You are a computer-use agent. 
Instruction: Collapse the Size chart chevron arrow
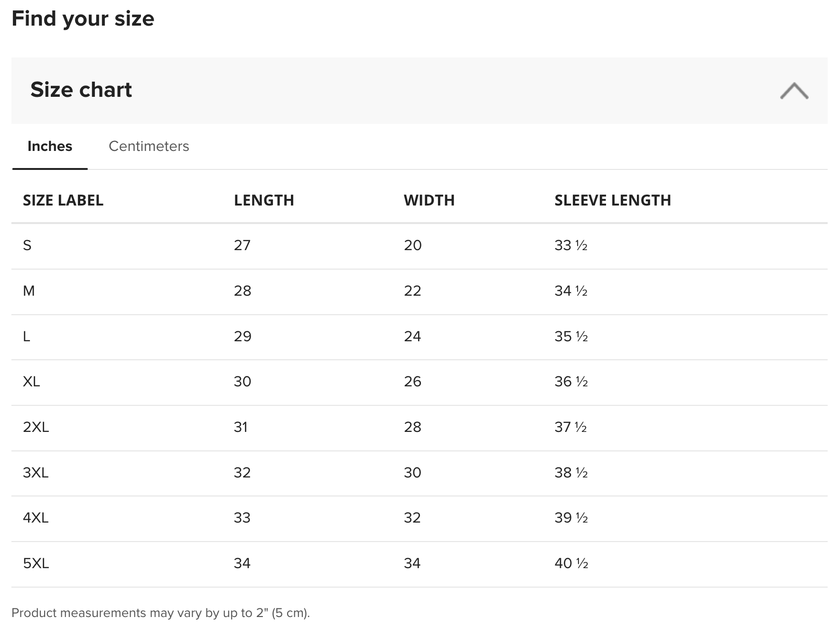794,91
